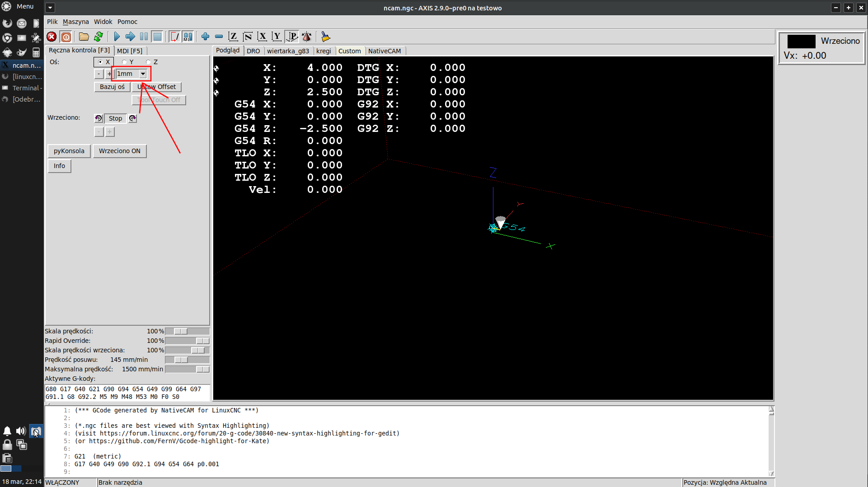Select the X axis radio button
Image resolution: width=868 pixels, height=487 pixels.
click(x=103, y=62)
